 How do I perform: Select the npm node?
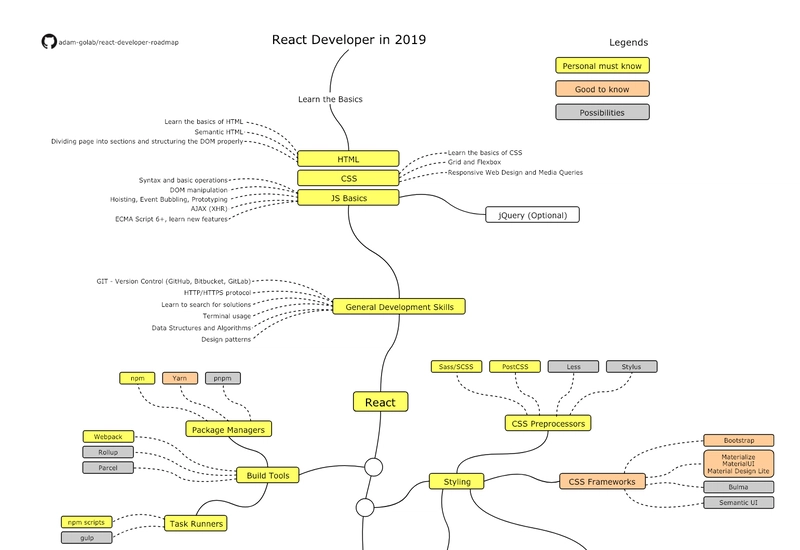pos(137,378)
